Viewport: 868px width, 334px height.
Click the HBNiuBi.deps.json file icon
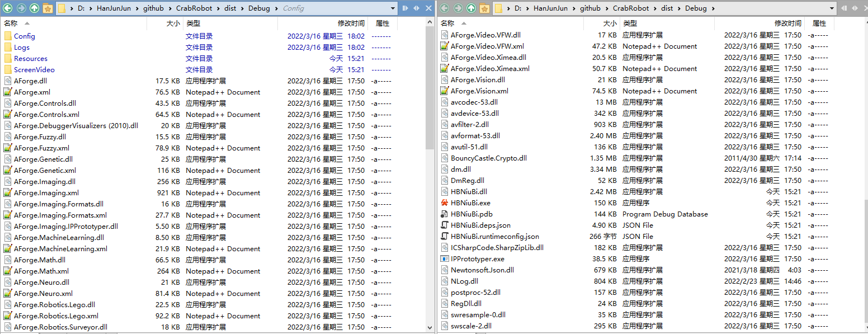click(x=445, y=225)
